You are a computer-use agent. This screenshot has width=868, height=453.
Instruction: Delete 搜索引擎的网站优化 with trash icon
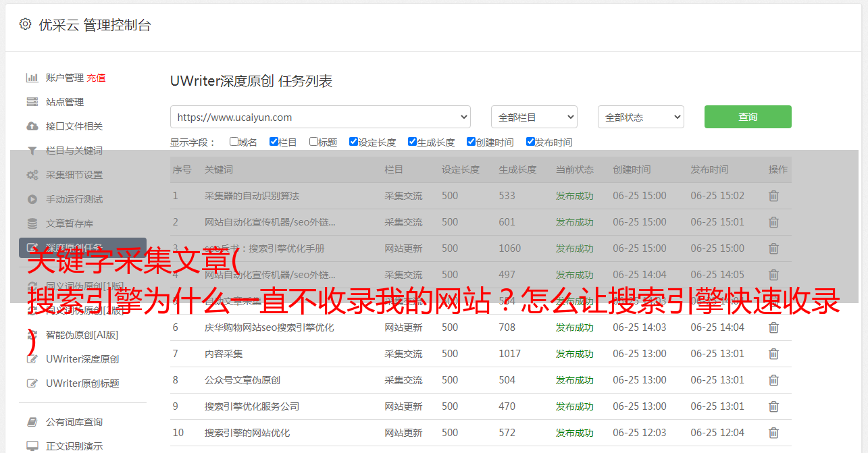click(774, 433)
